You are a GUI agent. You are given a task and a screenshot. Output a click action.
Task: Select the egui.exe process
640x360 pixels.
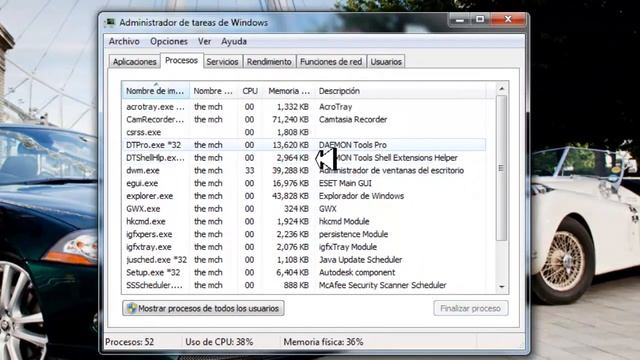(x=304, y=183)
